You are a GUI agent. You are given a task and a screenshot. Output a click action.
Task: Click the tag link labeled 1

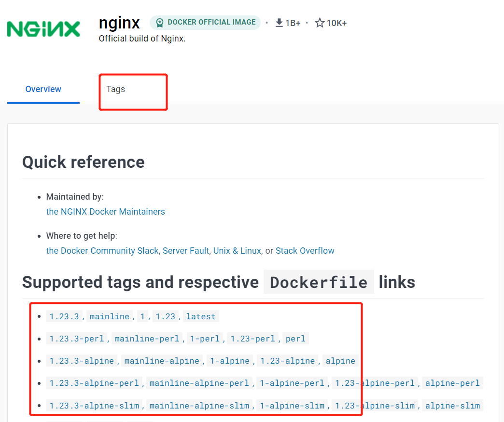tap(142, 317)
